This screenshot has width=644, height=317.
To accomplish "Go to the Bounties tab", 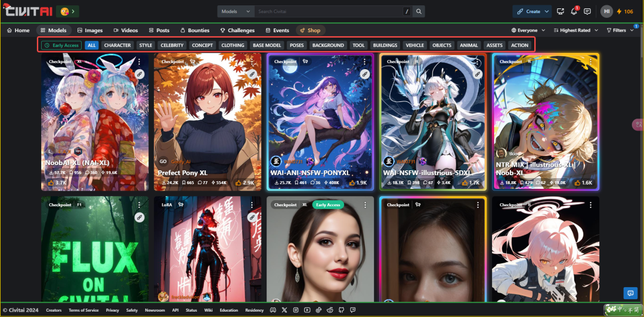I will tap(194, 30).
